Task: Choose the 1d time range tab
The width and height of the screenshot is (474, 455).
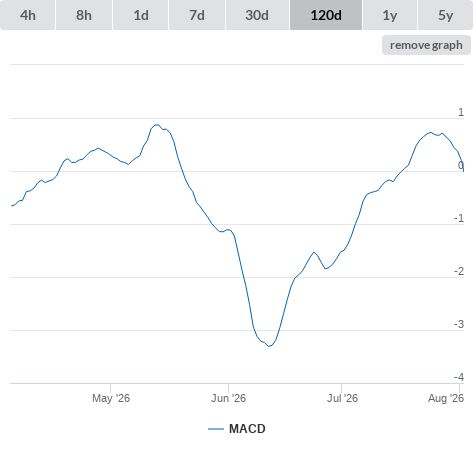Action: pyautogui.click(x=141, y=15)
